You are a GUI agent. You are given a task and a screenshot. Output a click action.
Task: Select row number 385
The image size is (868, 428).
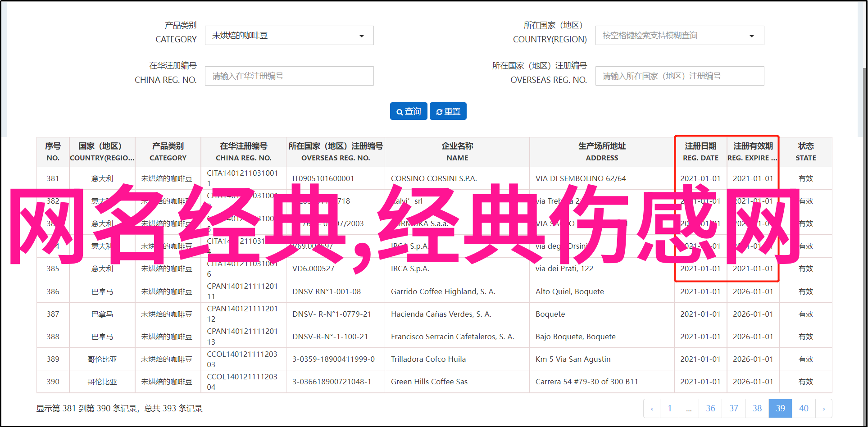[53, 269]
